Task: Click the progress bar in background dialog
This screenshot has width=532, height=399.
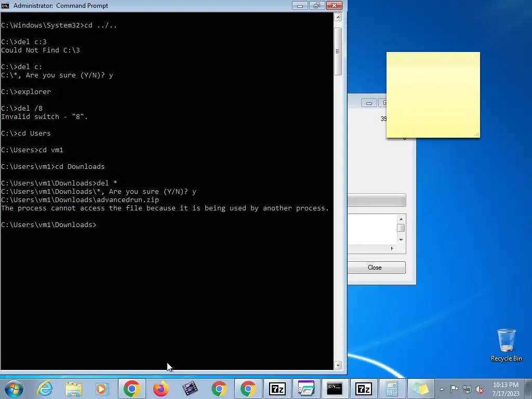Action: pos(377,200)
